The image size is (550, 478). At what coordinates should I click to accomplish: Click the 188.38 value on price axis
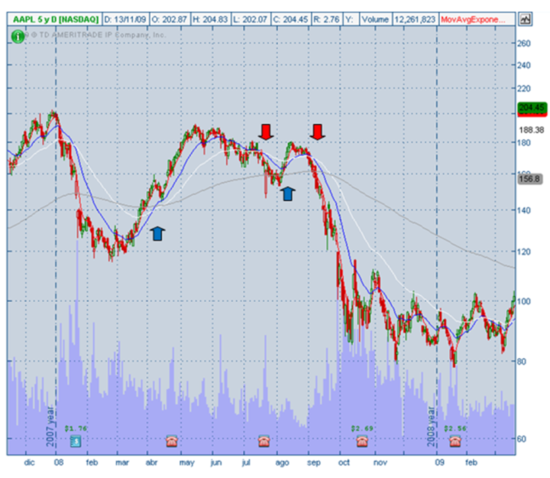tap(532, 130)
